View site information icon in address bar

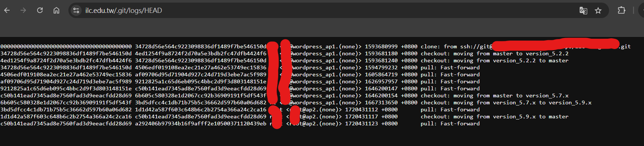pyautogui.click(x=76, y=10)
